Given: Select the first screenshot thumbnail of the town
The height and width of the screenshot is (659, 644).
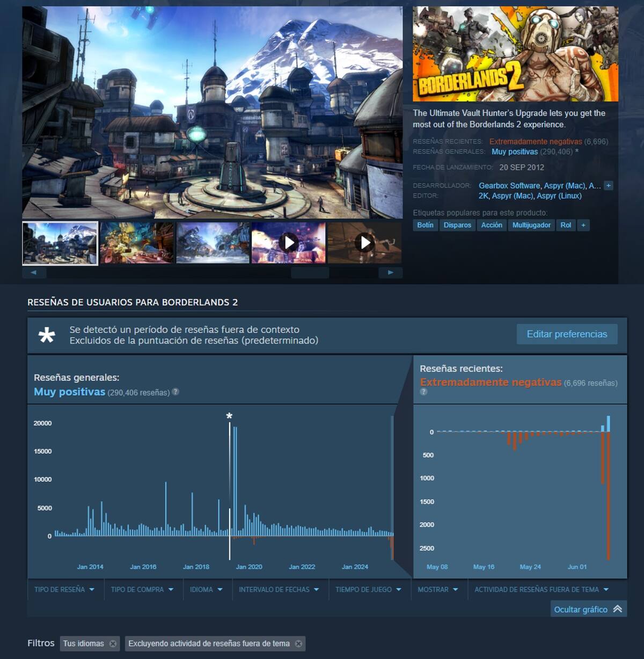Looking at the screenshot, I should (60, 243).
